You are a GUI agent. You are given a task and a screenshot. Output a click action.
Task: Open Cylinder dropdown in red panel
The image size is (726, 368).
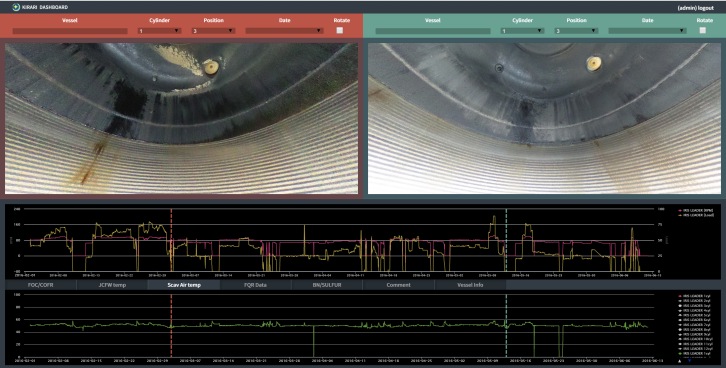[159, 31]
